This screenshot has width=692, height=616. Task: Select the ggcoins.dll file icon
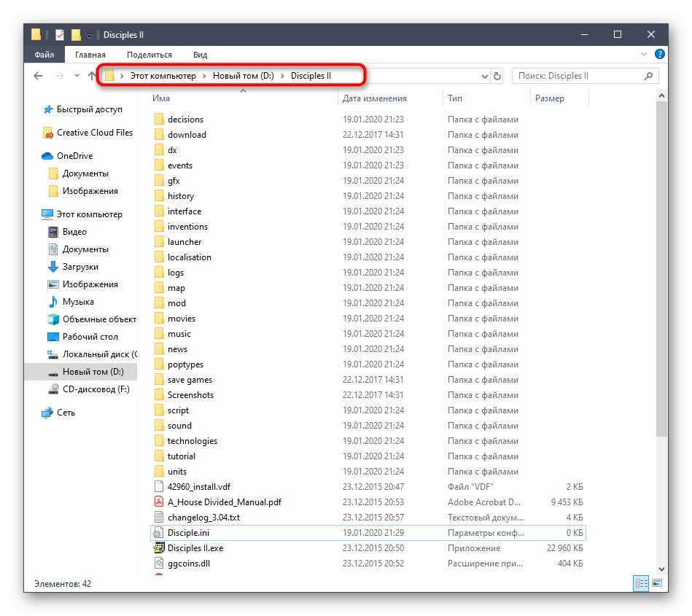coord(159,563)
